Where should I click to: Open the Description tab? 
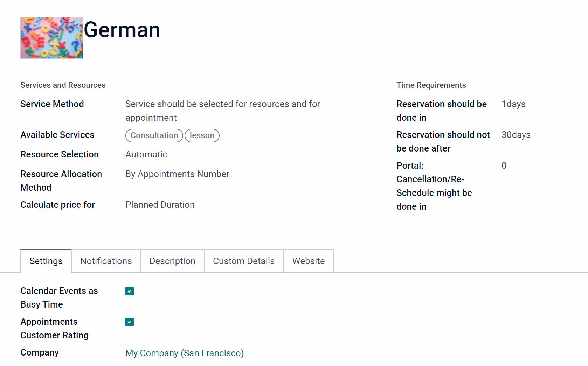[172, 261]
